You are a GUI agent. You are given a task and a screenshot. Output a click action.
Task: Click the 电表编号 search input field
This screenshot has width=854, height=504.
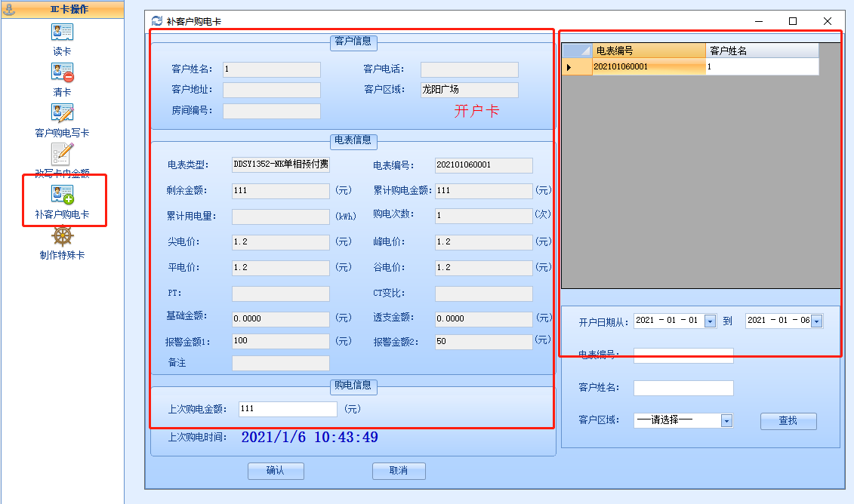683,356
